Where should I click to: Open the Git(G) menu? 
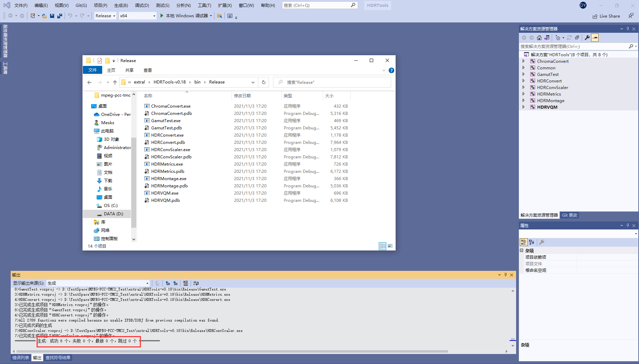[81, 5]
